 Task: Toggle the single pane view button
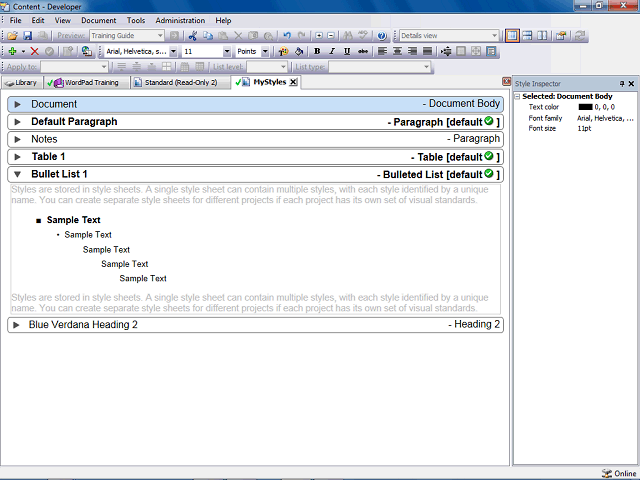(x=512, y=36)
